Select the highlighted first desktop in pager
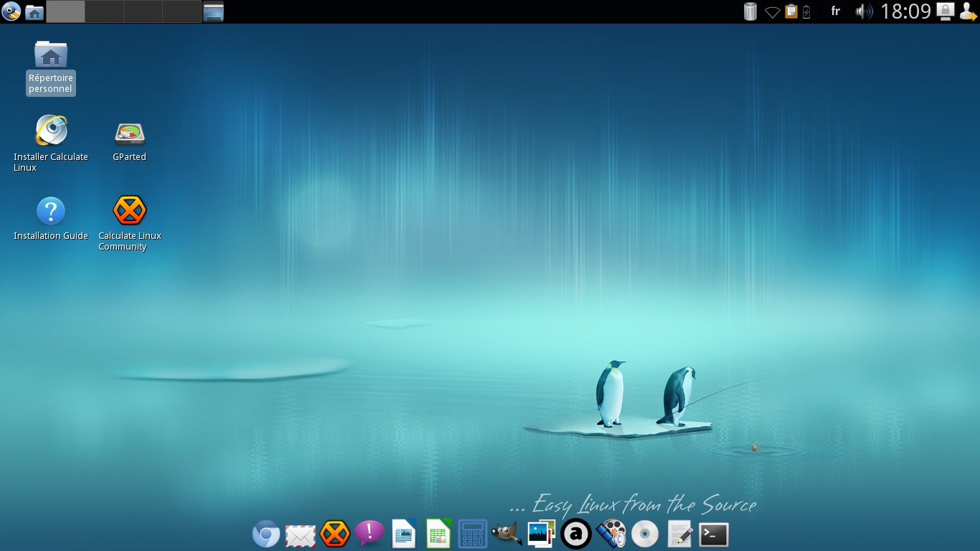This screenshot has height=551, width=980. [65, 11]
